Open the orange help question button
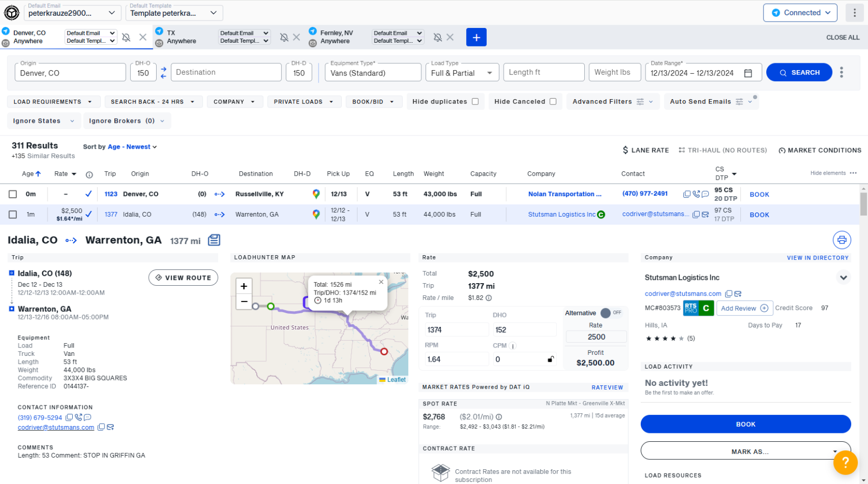 tap(845, 462)
